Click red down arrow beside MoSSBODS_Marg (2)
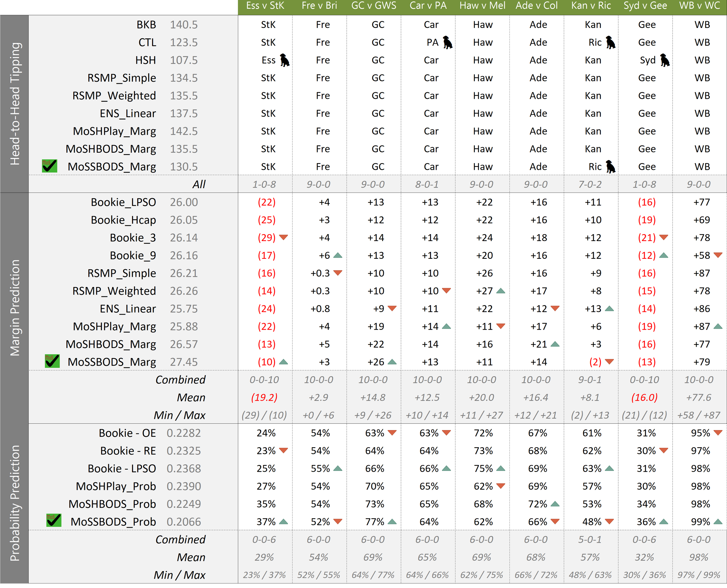The width and height of the screenshot is (727, 588). tap(609, 362)
